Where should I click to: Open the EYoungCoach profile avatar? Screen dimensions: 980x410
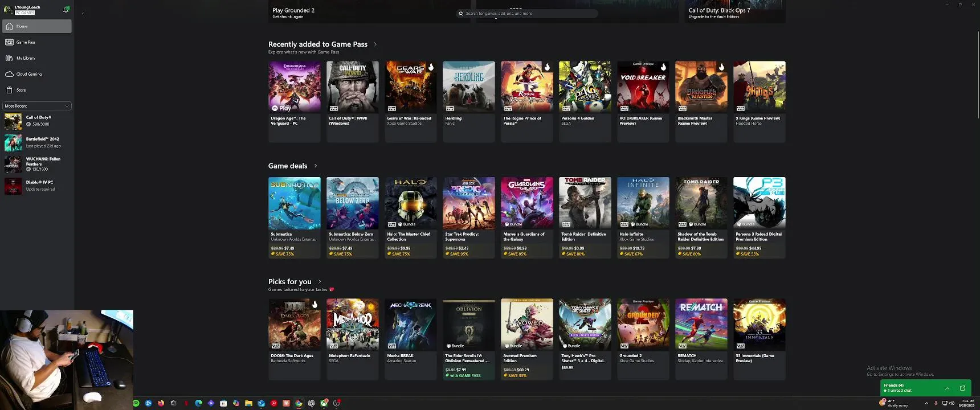7,10
